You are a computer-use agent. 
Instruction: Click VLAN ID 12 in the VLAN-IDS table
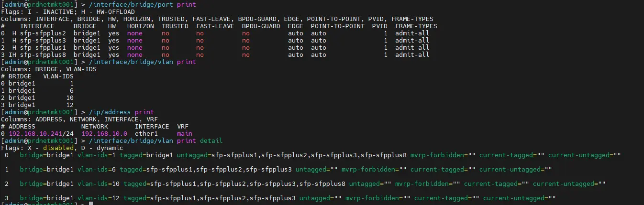[x=69, y=105]
